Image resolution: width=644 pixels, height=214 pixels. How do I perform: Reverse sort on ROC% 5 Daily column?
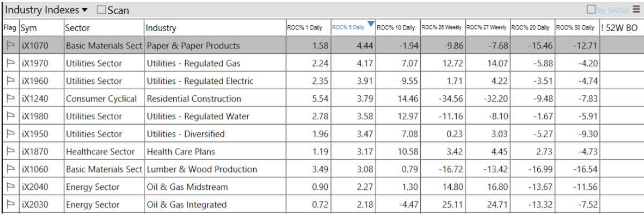pyautogui.click(x=352, y=28)
